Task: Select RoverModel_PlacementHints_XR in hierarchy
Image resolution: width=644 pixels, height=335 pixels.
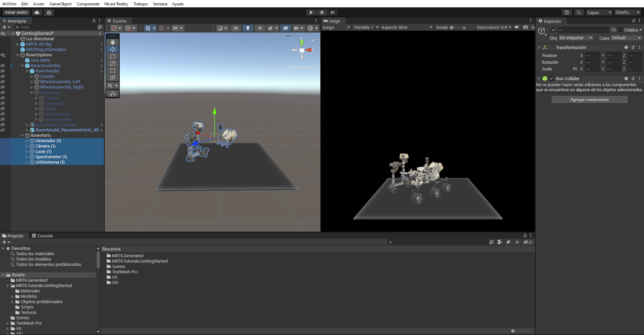Action: click(x=67, y=130)
